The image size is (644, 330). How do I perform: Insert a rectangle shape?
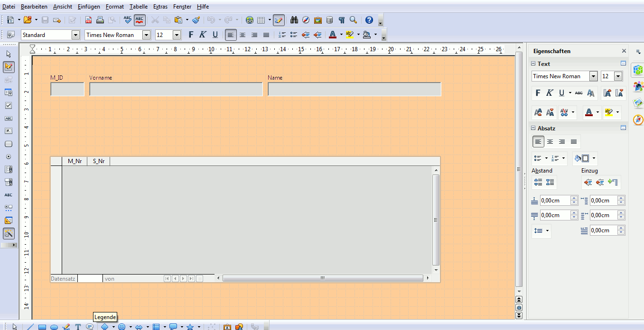tap(42, 327)
